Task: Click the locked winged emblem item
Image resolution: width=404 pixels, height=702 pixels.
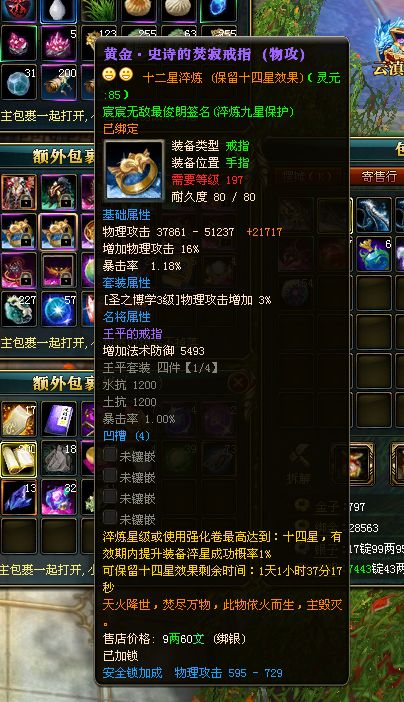Action: 59,270
